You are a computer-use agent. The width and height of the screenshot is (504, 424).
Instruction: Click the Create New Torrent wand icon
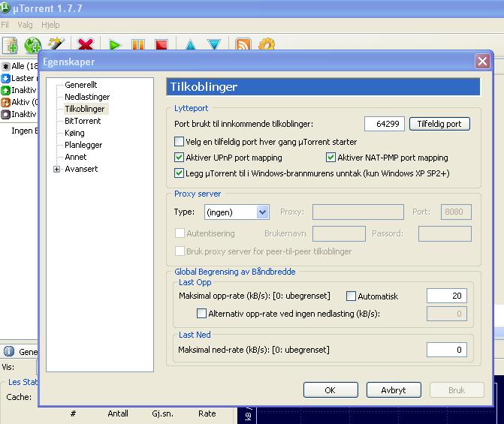pyautogui.click(x=56, y=44)
